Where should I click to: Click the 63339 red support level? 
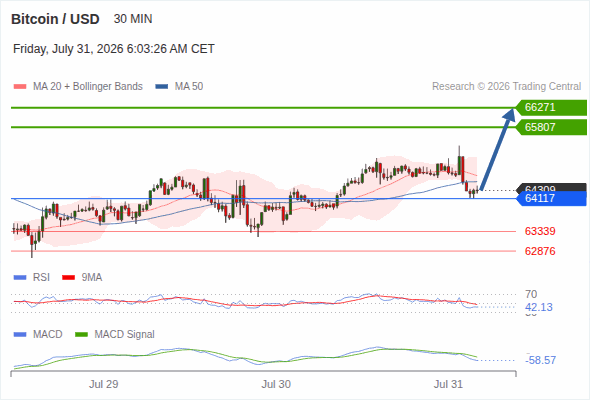[x=540, y=231]
